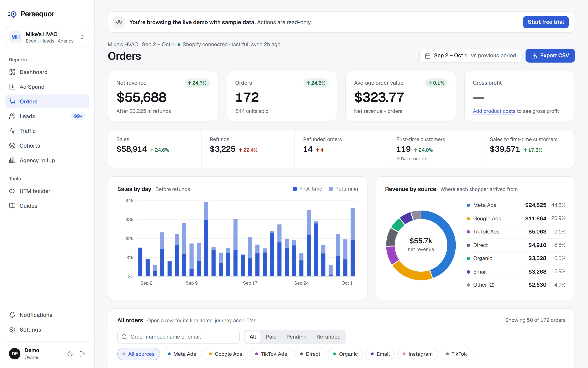Open Guides from the sidebar
The width and height of the screenshot is (588, 368).
(47, 206)
